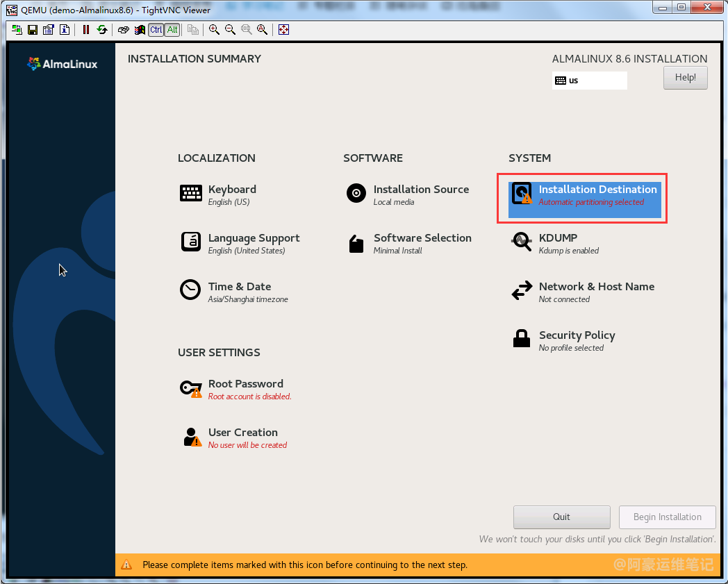Click 'Root account is disabled.' status text
The height and width of the screenshot is (584, 728).
click(250, 397)
